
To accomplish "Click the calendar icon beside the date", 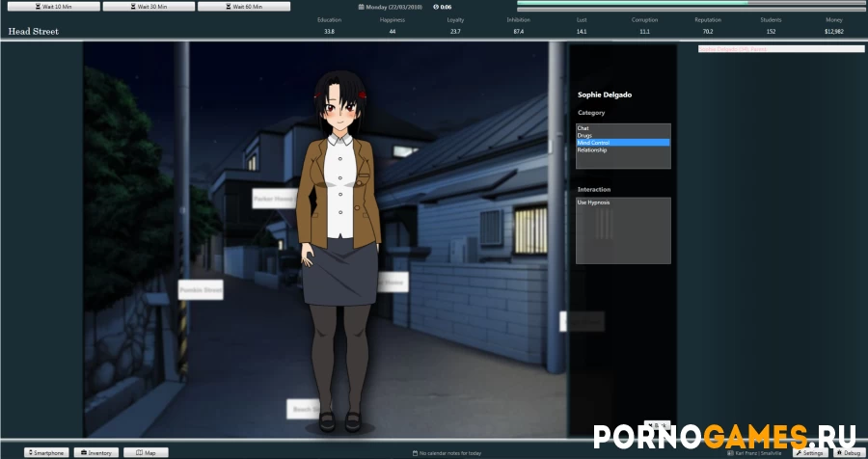I will (x=361, y=7).
